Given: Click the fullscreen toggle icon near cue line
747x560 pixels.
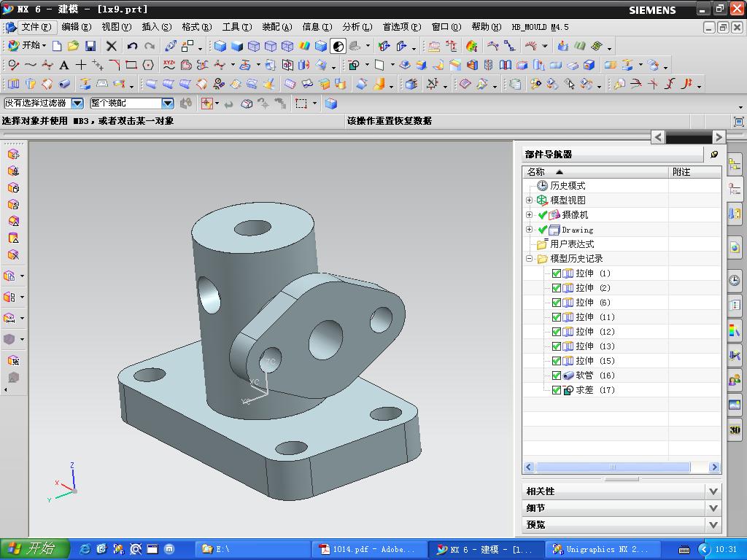Looking at the screenshot, I should (x=738, y=122).
